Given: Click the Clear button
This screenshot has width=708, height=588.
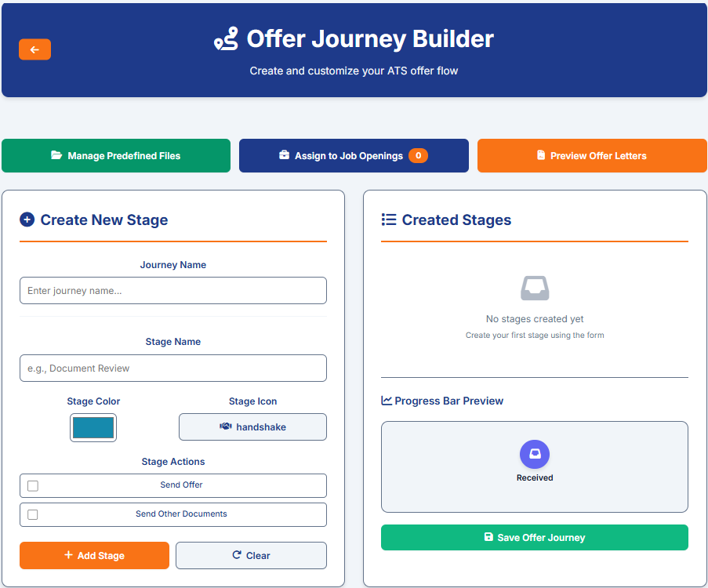Looking at the screenshot, I should (x=251, y=556).
